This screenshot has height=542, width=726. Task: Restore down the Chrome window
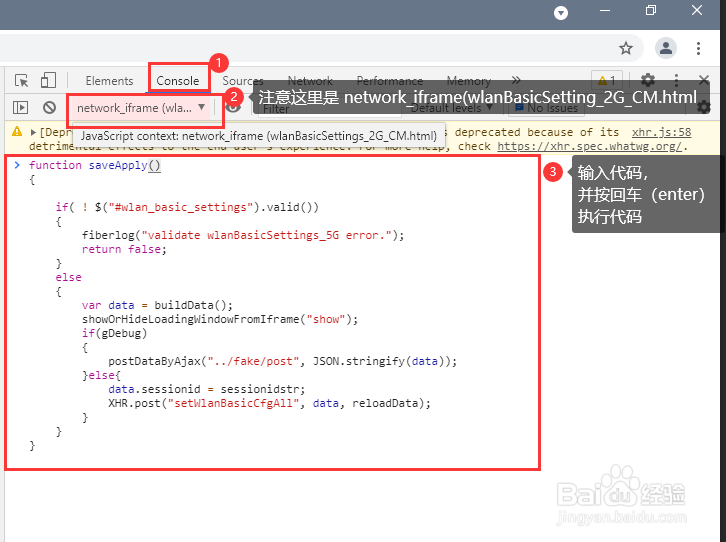tap(651, 10)
